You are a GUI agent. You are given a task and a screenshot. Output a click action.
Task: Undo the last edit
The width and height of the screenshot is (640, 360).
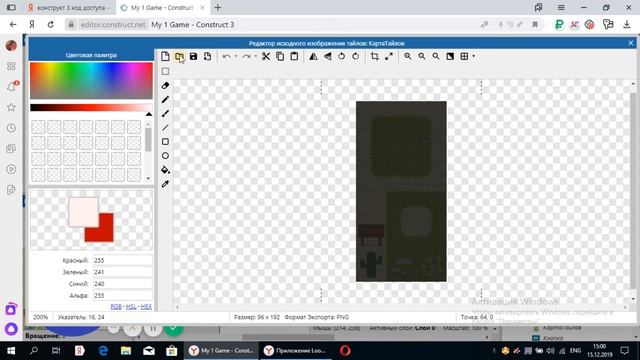point(227,56)
